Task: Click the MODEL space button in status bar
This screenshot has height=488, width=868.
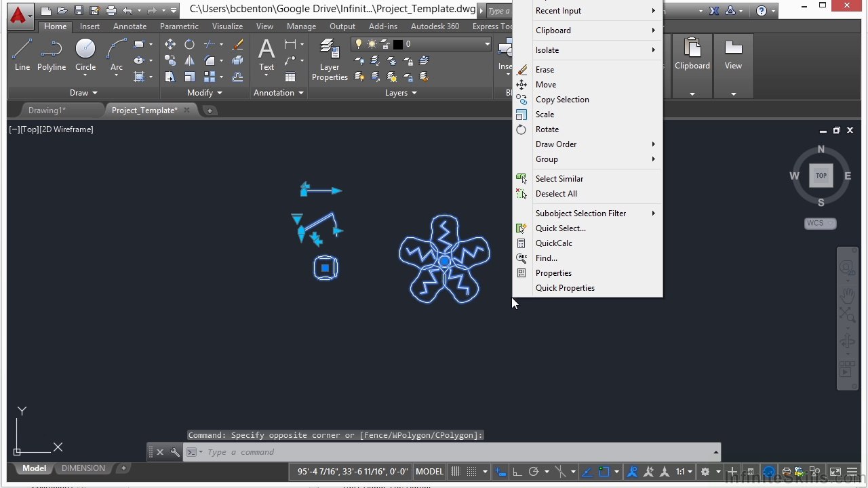Action: [429, 472]
